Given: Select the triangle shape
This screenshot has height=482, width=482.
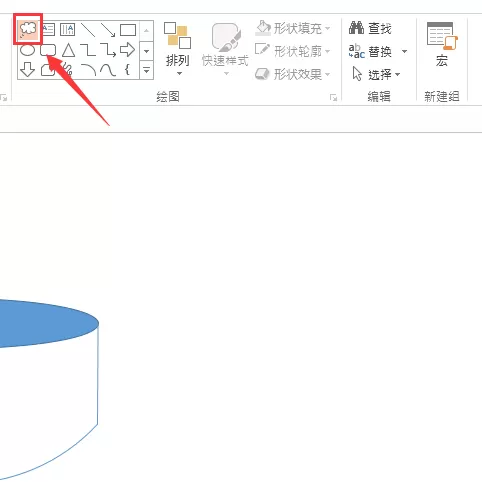Looking at the screenshot, I should pos(68,50).
